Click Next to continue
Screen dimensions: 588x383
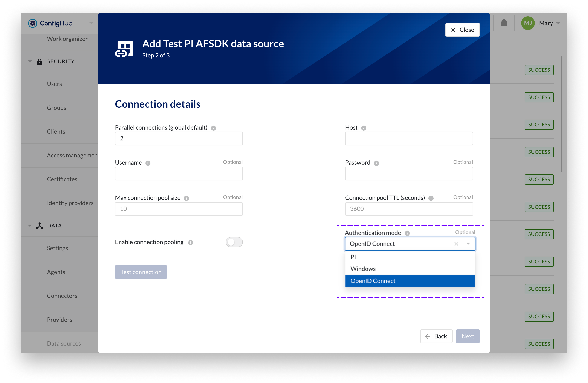pyautogui.click(x=467, y=336)
